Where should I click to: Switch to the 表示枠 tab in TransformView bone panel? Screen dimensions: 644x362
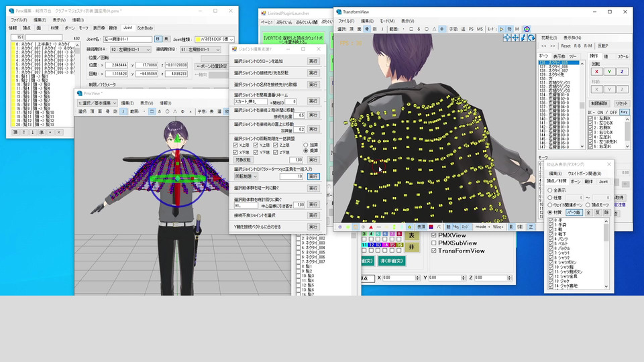tap(559, 56)
